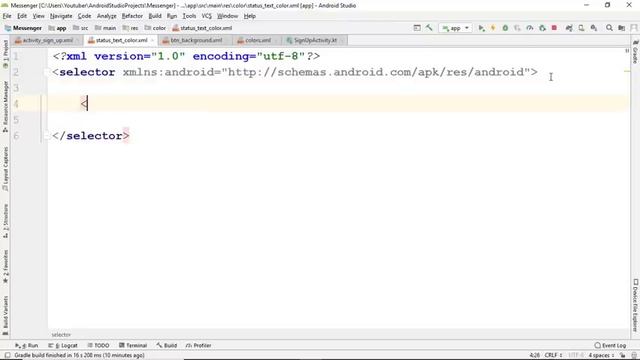Stop the app with the red square icon

point(554,28)
